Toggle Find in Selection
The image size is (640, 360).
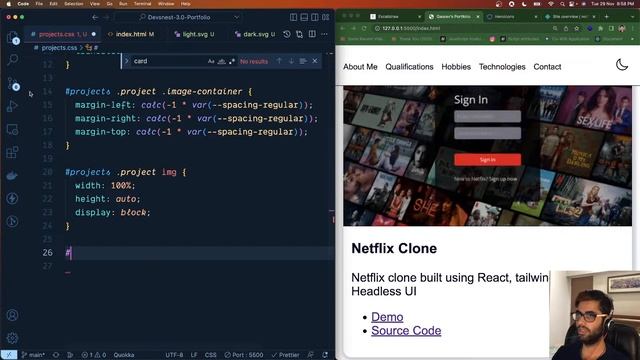point(303,61)
